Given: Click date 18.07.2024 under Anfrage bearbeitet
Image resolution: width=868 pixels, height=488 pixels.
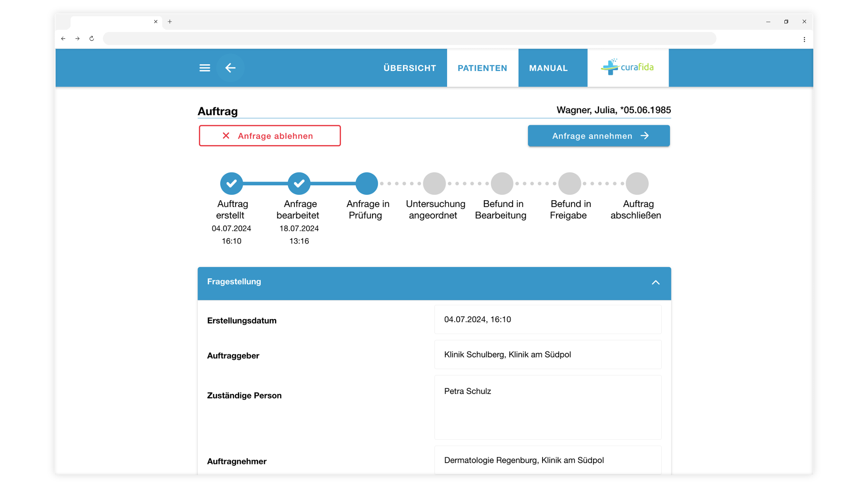Looking at the screenshot, I should point(299,229).
